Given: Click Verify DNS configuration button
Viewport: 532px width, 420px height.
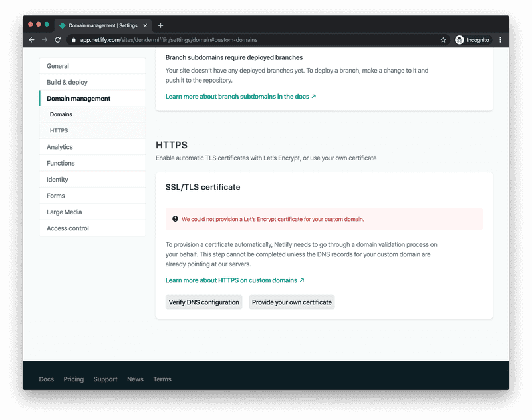Looking at the screenshot, I should (203, 302).
